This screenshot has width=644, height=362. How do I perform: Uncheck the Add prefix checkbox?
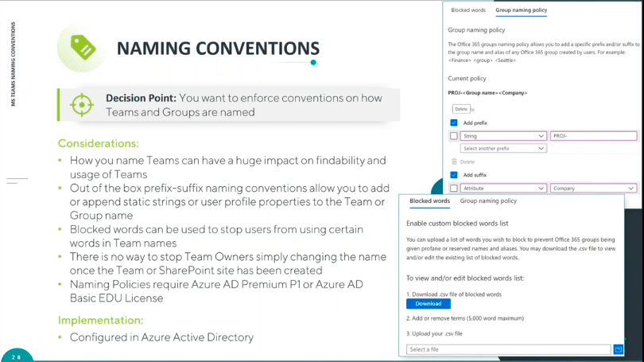(x=454, y=123)
